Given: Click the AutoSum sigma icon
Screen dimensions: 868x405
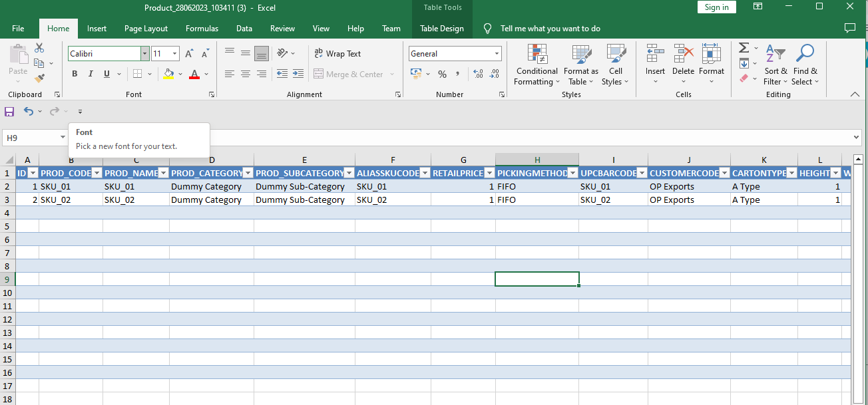Looking at the screenshot, I should point(744,48).
